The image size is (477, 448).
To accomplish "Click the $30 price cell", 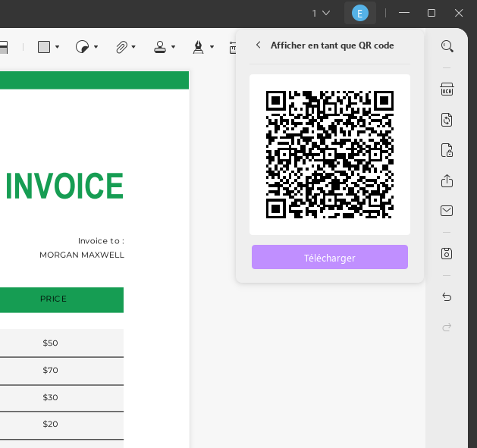I will click(x=50, y=397).
